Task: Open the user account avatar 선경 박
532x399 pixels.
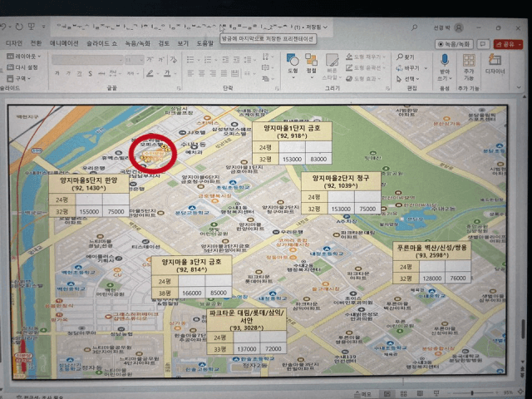Action: click(x=459, y=27)
